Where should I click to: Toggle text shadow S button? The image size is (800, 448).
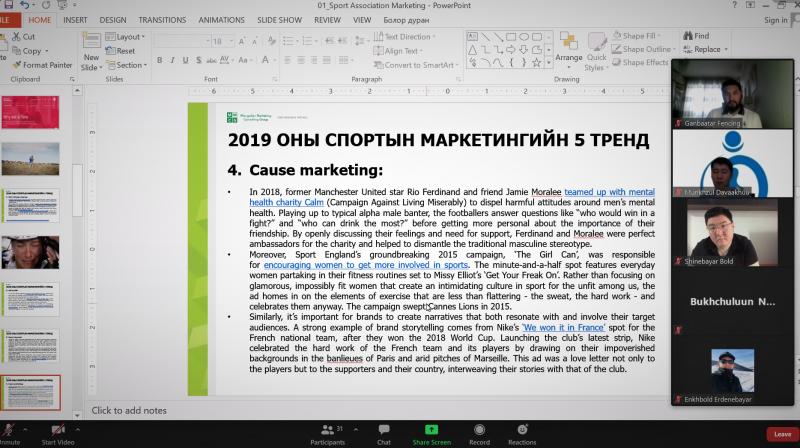(198, 60)
